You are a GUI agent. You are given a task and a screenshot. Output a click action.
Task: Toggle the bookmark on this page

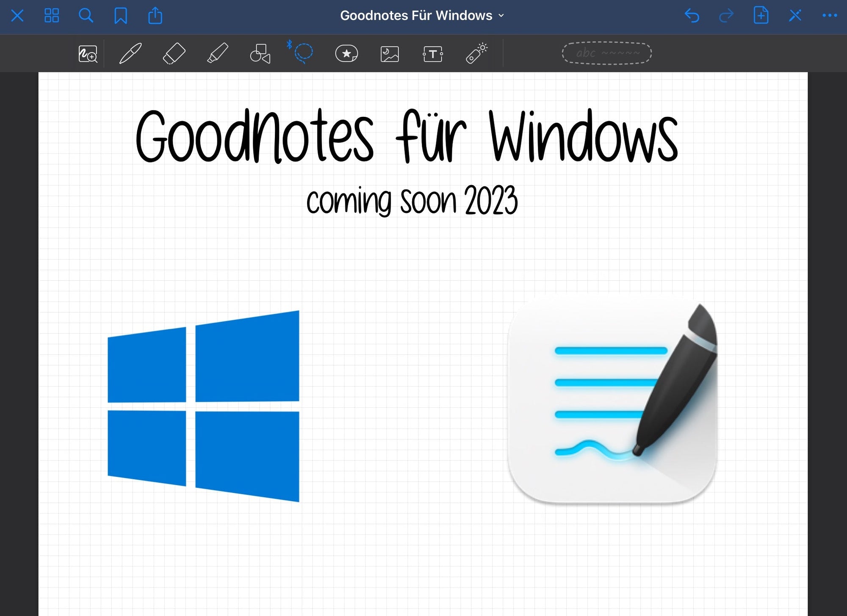coord(121,16)
